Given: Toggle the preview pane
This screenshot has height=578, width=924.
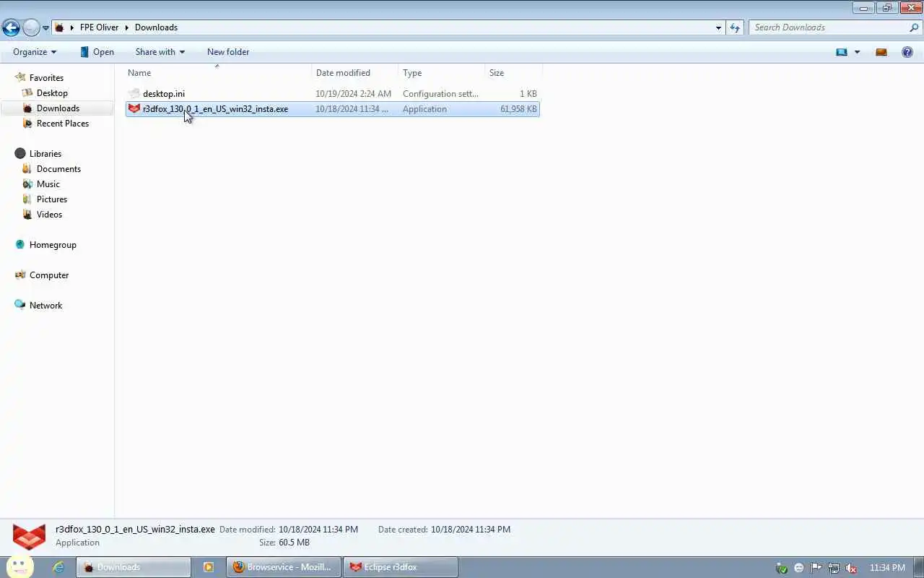Looking at the screenshot, I should coord(881,52).
